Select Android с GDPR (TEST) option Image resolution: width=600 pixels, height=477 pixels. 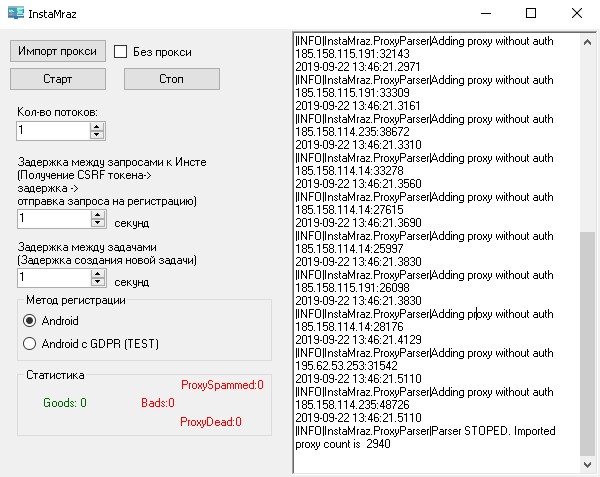pyautogui.click(x=30, y=344)
